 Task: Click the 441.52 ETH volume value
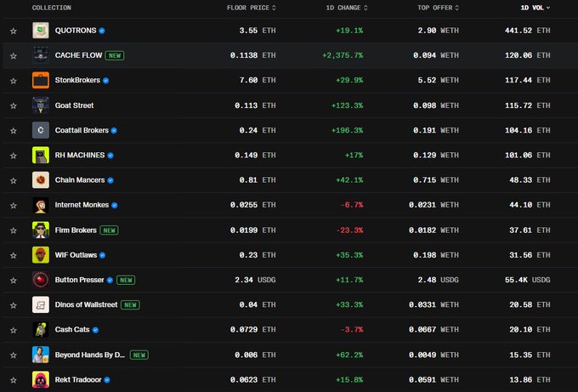528,31
